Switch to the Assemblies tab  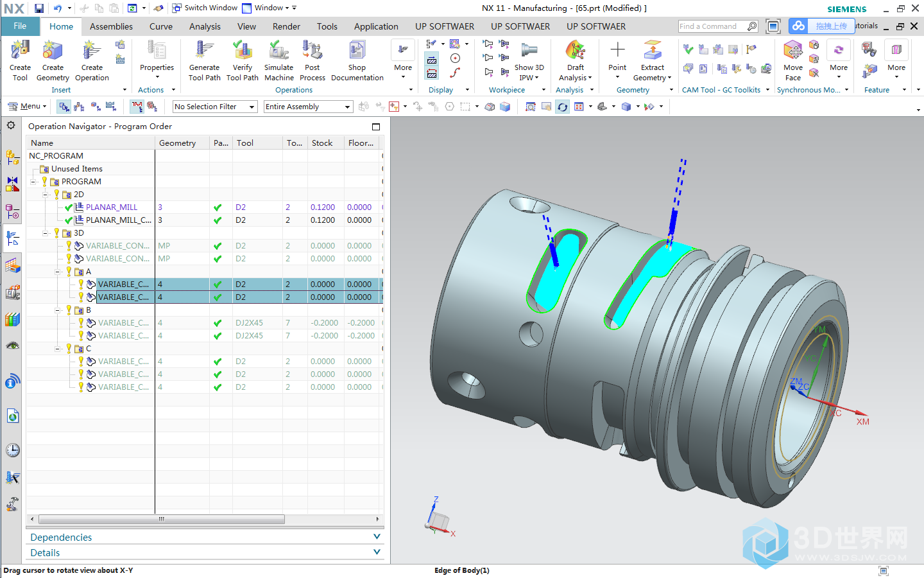(111, 26)
